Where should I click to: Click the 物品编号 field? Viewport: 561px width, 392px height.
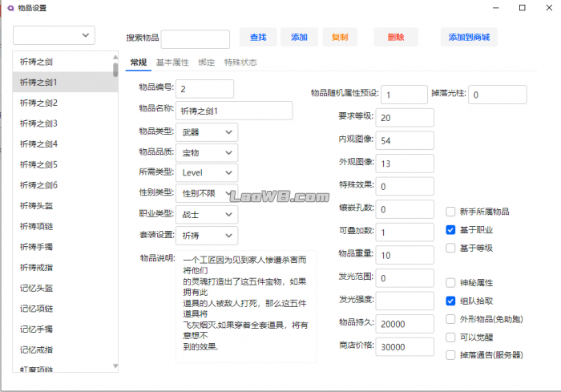point(204,89)
